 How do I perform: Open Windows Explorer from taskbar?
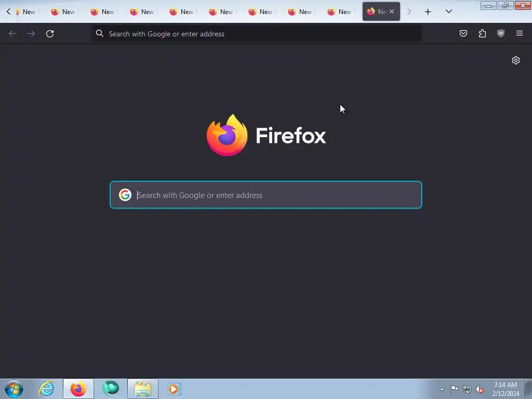point(143,389)
